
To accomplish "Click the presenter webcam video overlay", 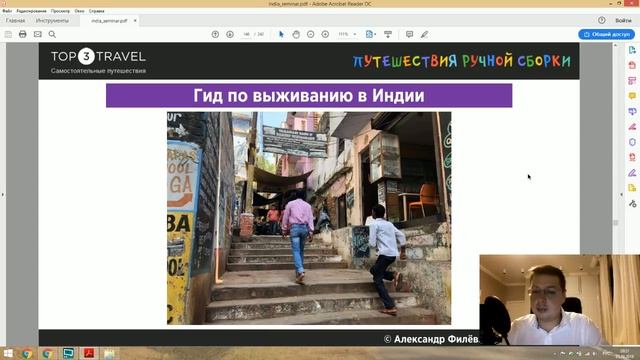I will [x=560, y=300].
